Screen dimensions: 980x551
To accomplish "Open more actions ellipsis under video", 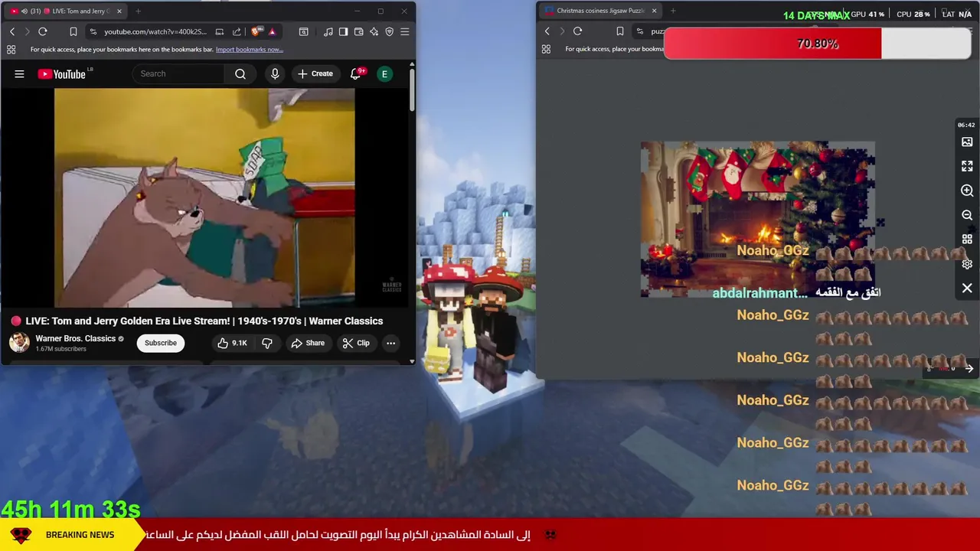I will 390,343.
